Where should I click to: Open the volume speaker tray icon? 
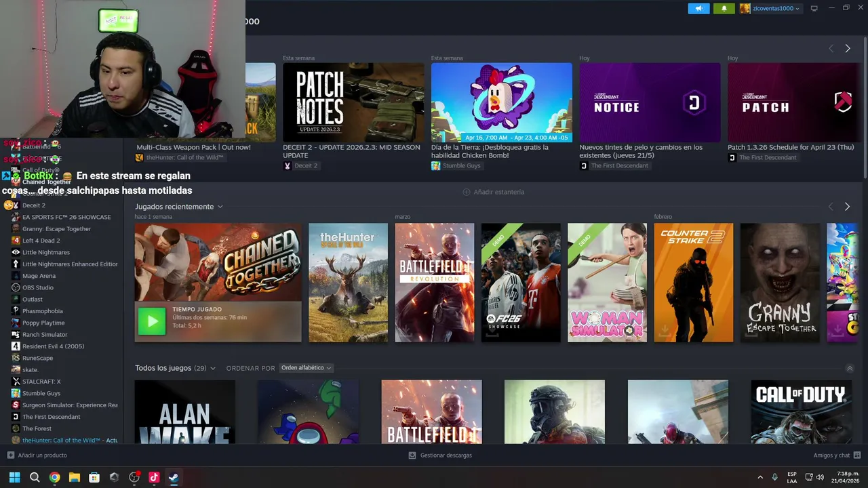(x=820, y=477)
